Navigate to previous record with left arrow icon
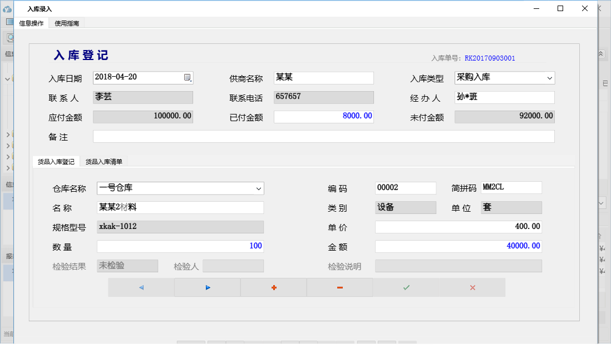The height and width of the screenshot is (364, 611). coord(140,287)
